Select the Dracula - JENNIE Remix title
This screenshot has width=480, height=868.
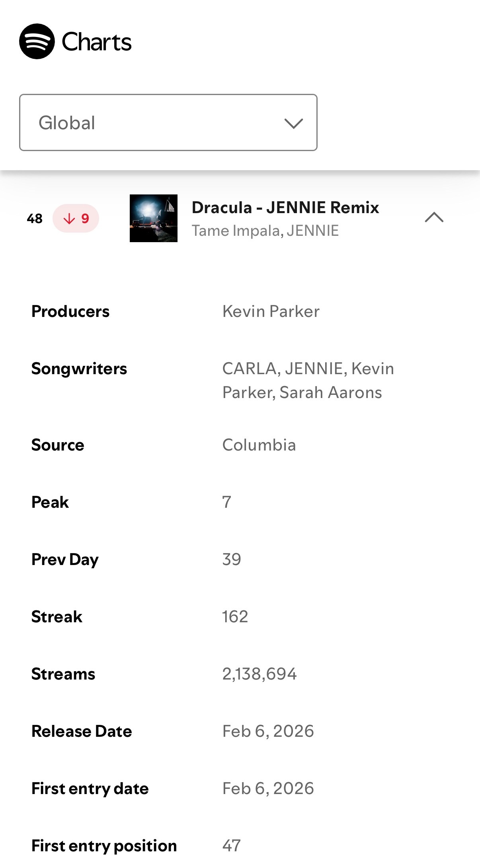pyautogui.click(x=285, y=208)
